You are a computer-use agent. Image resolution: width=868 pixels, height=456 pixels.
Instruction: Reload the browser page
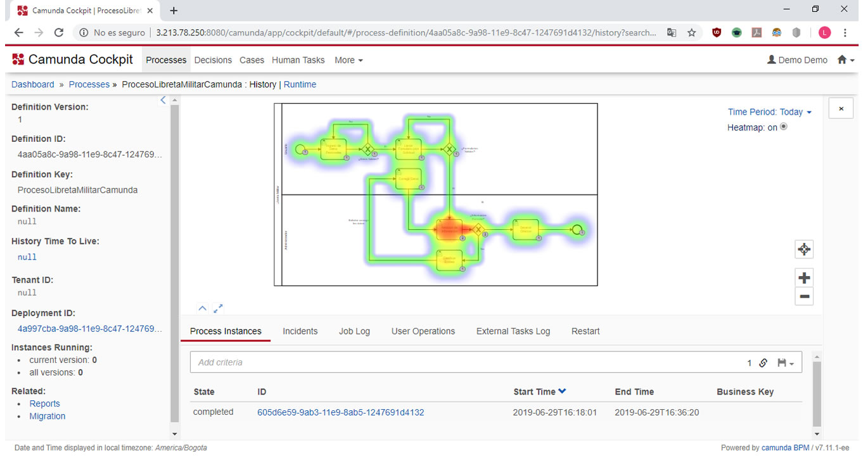pos(59,33)
